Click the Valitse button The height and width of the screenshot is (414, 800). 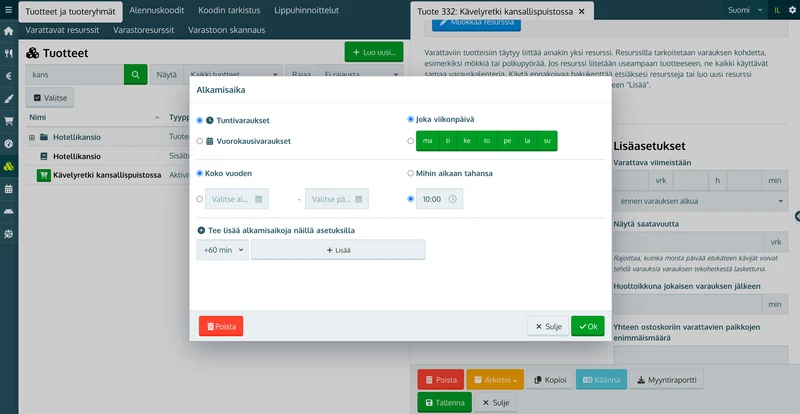pos(49,98)
